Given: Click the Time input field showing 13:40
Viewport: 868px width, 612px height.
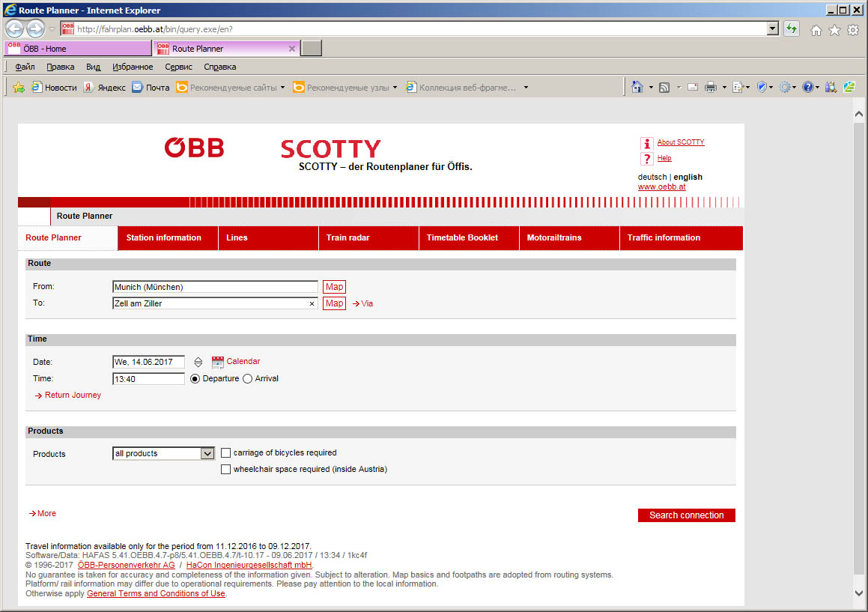Looking at the screenshot, I should click(x=148, y=379).
